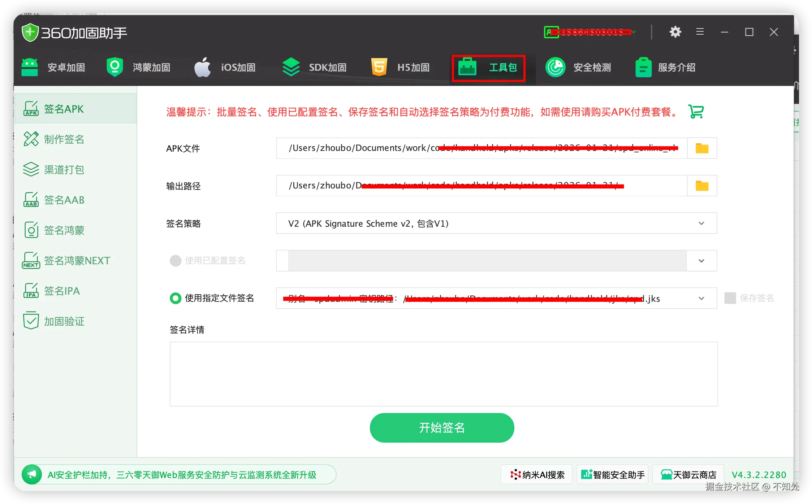The image size is (812, 504).
Task: Select 使用已配置签名 radio button
Action: (176, 261)
